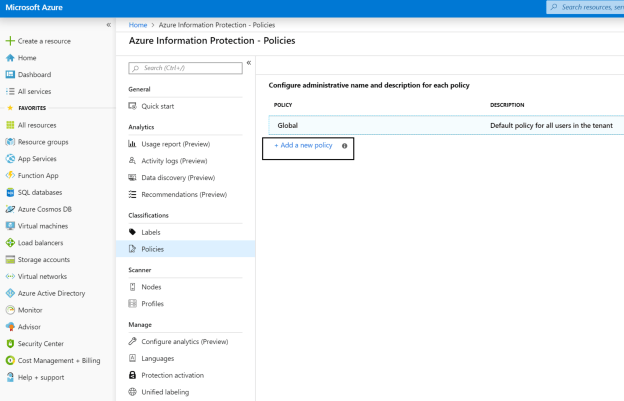Open Recommendations (Preview)
624x401 pixels.
[x=185, y=195]
